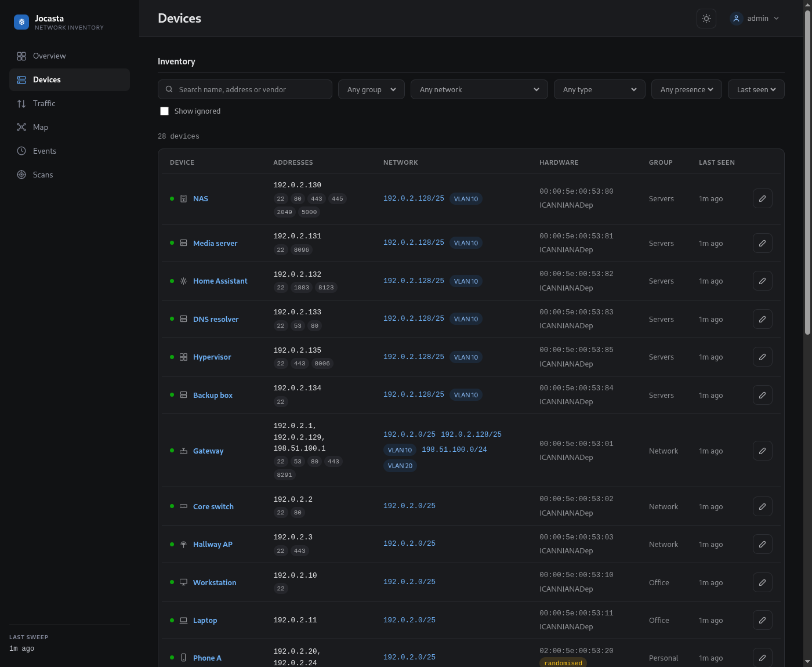
Task: Enable the Show ignored checkbox
Action: click(165, 111)
